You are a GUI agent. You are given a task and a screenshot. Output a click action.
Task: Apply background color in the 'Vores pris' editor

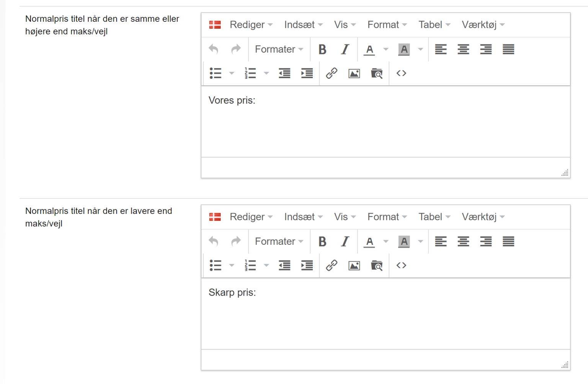point(404,49)
